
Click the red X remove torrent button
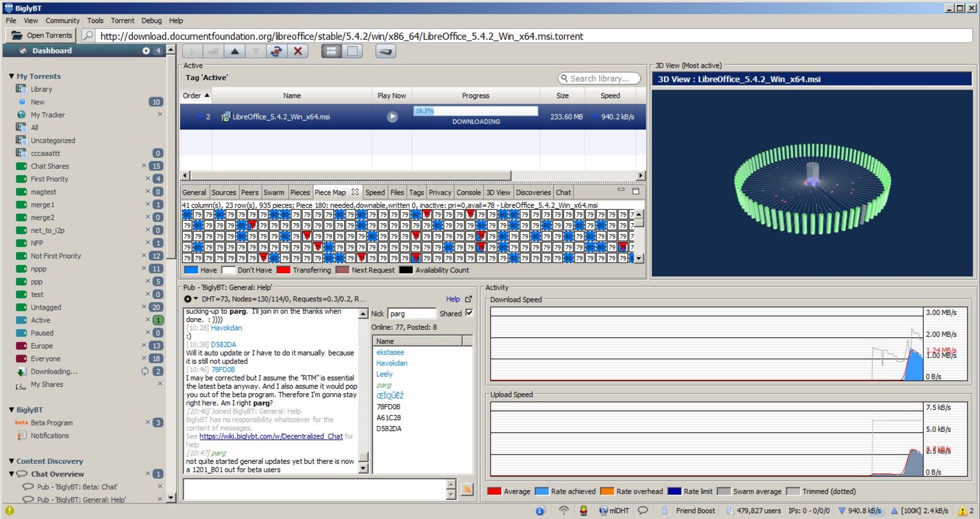click(298, 51)
